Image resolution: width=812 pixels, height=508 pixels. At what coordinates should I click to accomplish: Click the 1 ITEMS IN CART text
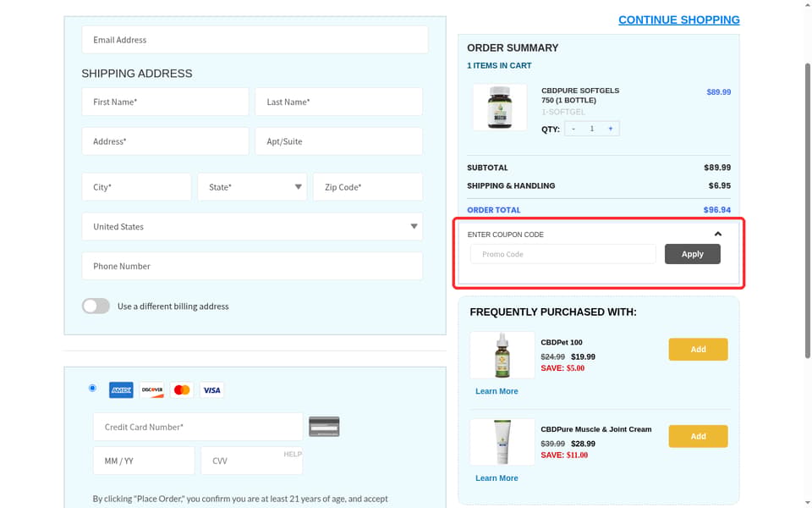tap(499, 66)
